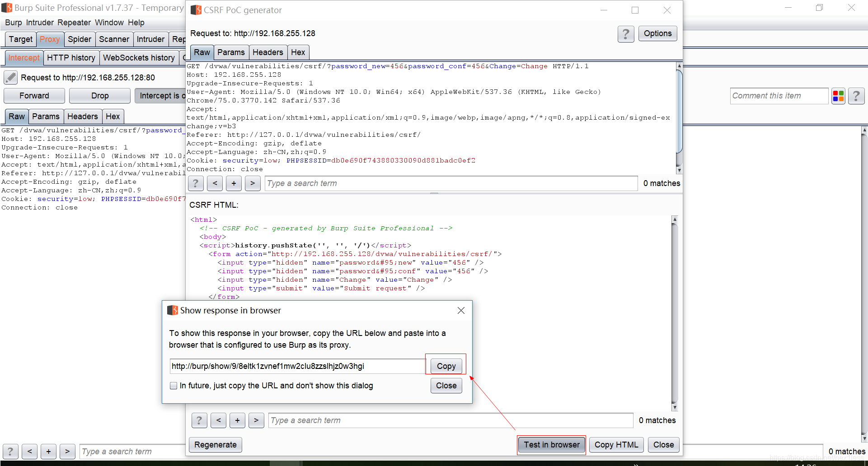Click the next match arrow in the CSRF HTML search bar
The height and width of the screenshot is (466, 868).
click(x=256, y=420)
